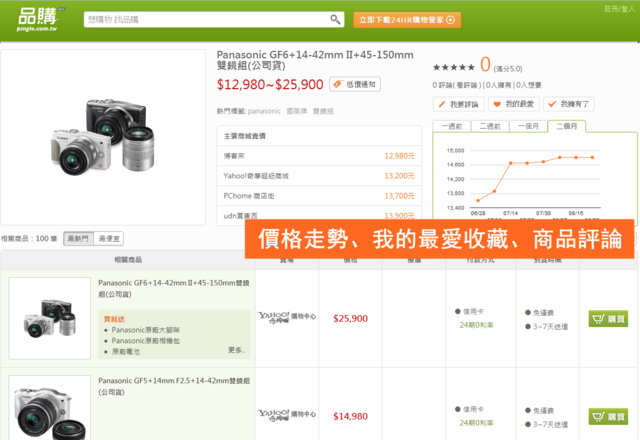
Task: Click the magnifier search icon
Action: tap(335, 19)
